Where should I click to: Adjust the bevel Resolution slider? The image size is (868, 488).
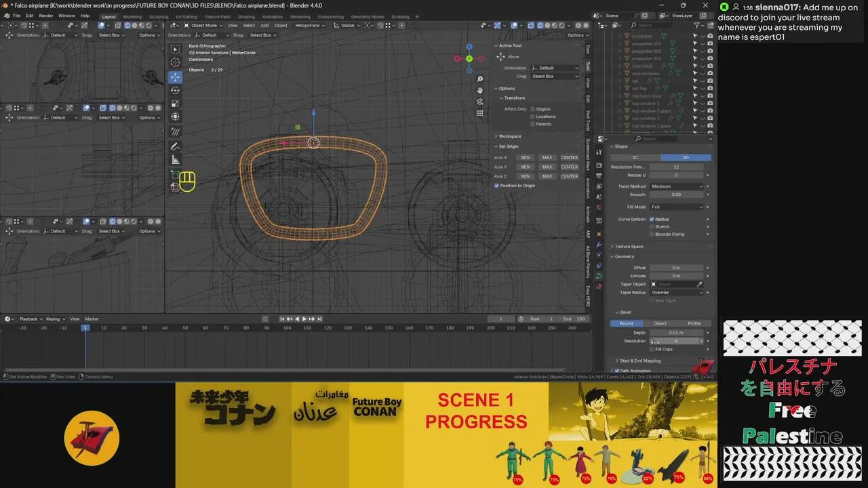[676, 342]
